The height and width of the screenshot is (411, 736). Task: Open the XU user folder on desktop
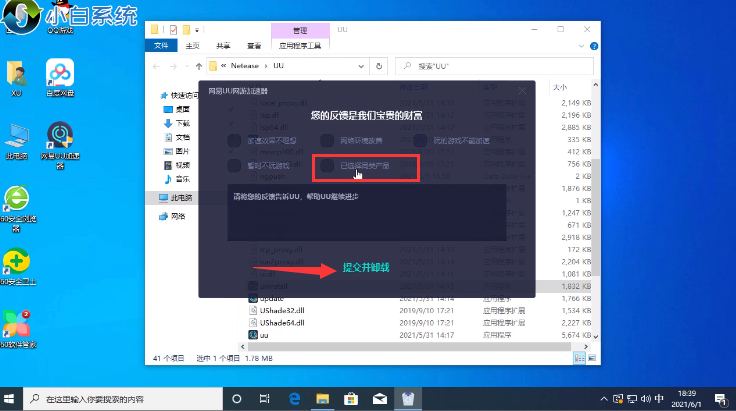[17, 78]
